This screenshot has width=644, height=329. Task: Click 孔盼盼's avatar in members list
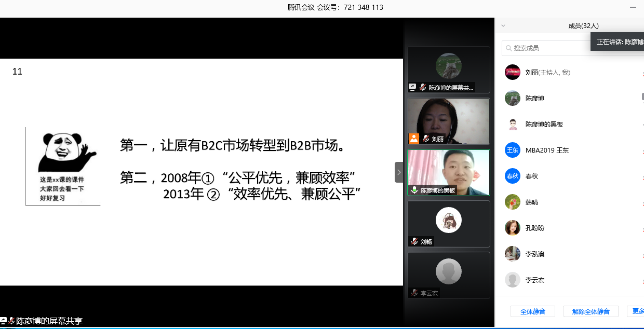[x=513, y=228]
